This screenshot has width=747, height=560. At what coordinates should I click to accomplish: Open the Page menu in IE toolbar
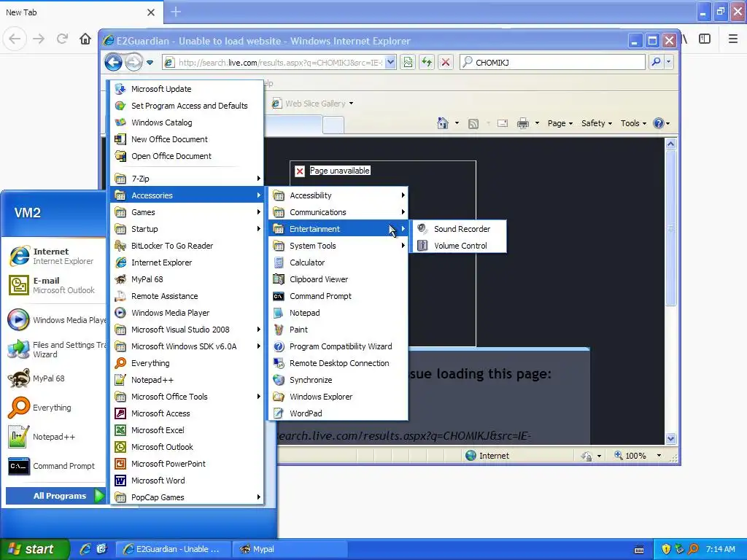point(560,123)
